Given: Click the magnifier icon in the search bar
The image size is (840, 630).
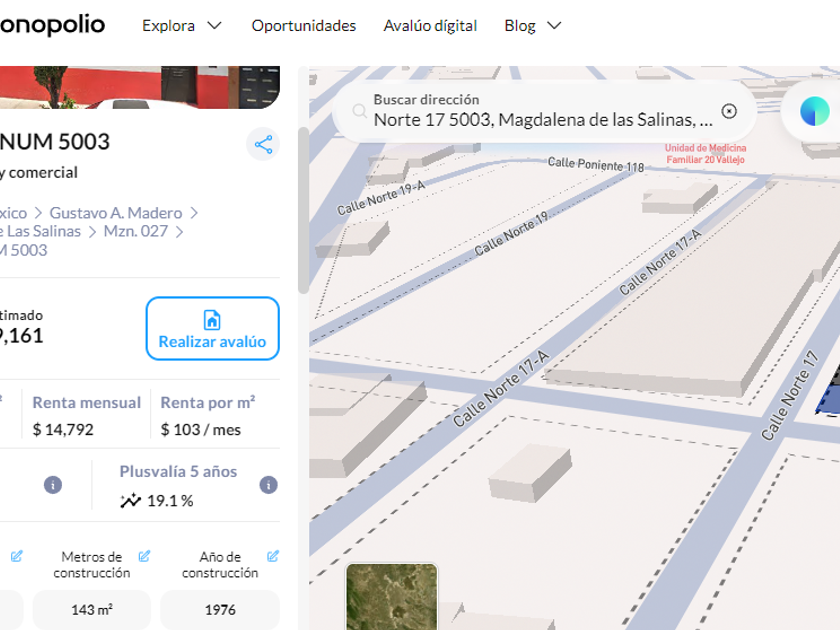Looking at the screenshot, I should pos(359,111).
